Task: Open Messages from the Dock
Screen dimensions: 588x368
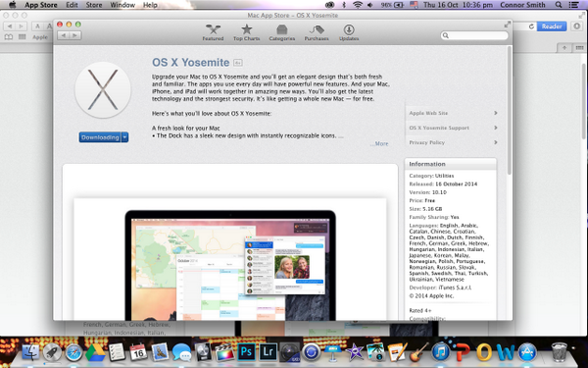Action: (181, 353)
